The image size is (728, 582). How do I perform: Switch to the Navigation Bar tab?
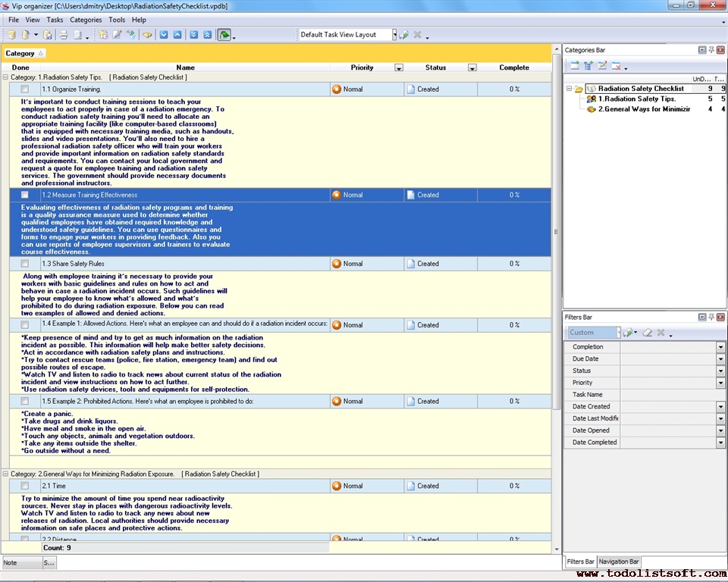619,562
